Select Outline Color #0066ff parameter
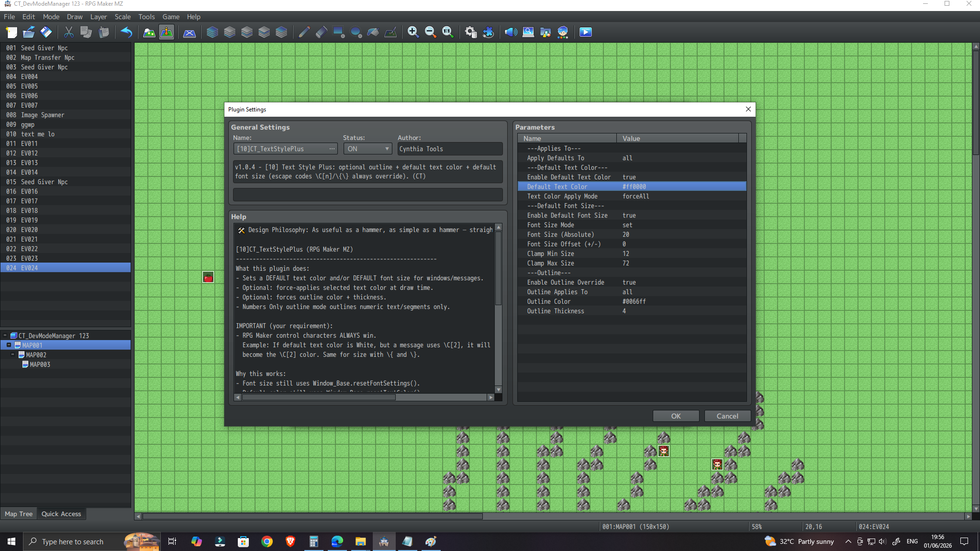980x551 pixels. 632,301
